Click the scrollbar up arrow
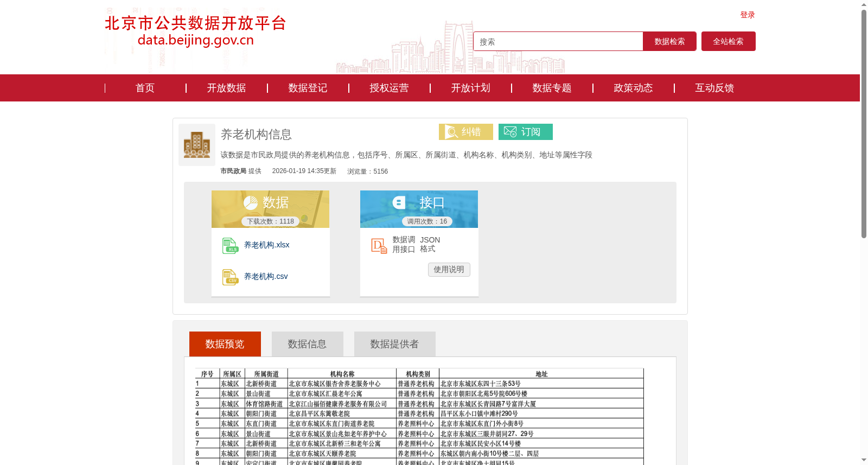 [864, 4]
